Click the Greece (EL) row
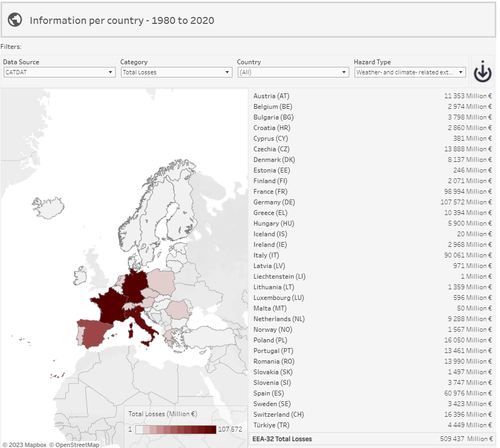 pos(373,213)
